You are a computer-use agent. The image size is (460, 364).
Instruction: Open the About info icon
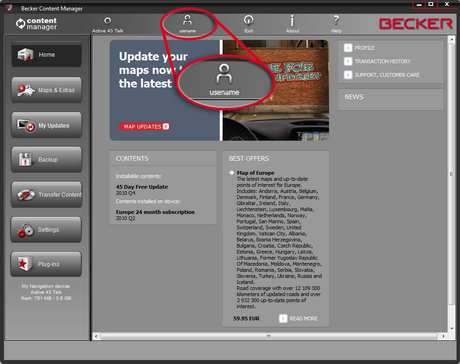[x=292, y=21]
